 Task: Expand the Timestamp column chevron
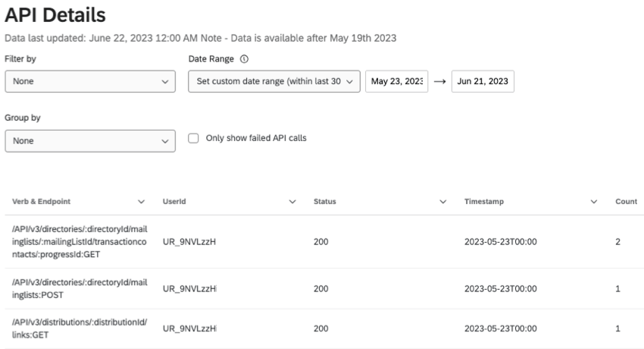click(x=594, y=201)
